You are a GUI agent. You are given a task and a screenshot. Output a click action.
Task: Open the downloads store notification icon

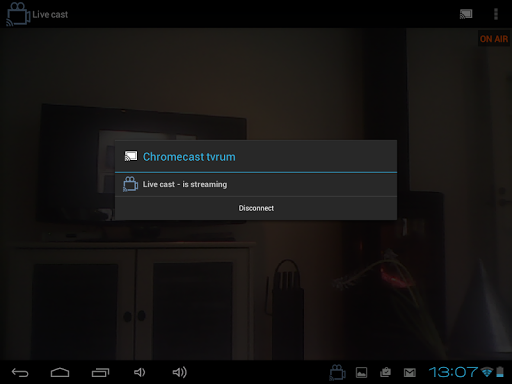(386, 372)
